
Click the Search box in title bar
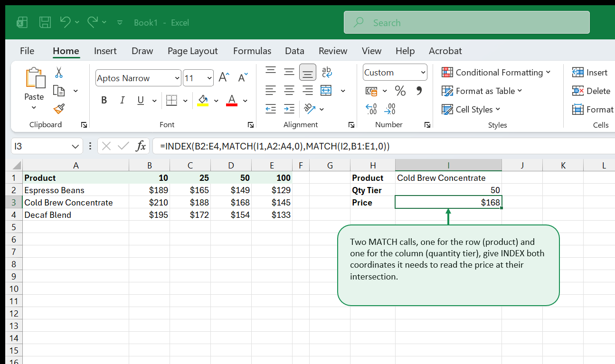pyautogui.click(x=467, y=22)
